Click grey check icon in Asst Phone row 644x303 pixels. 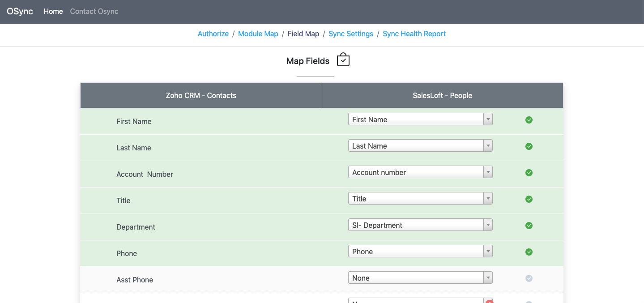tap(529, 278)
